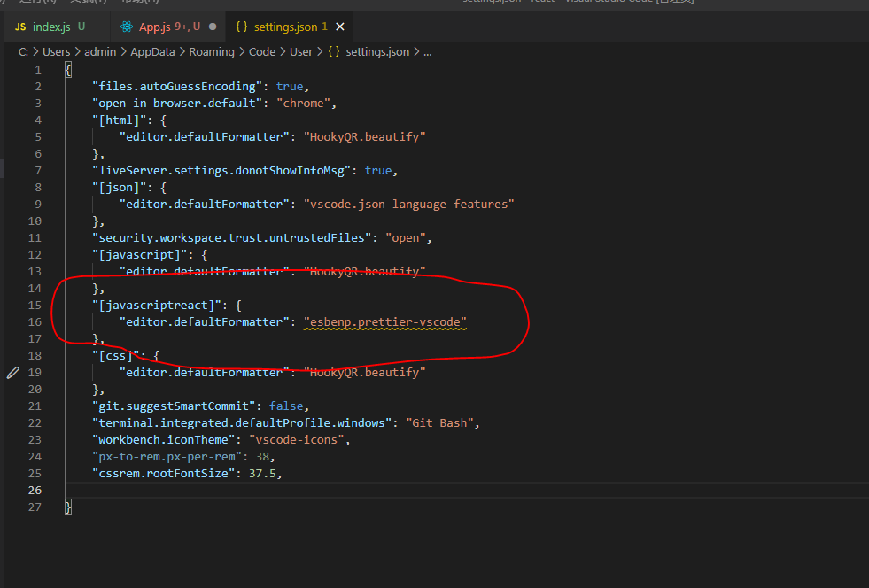This screenshot has height=588, width=869.
Task: Click the "Git Bash" value
Action: [x=440, y=423]
